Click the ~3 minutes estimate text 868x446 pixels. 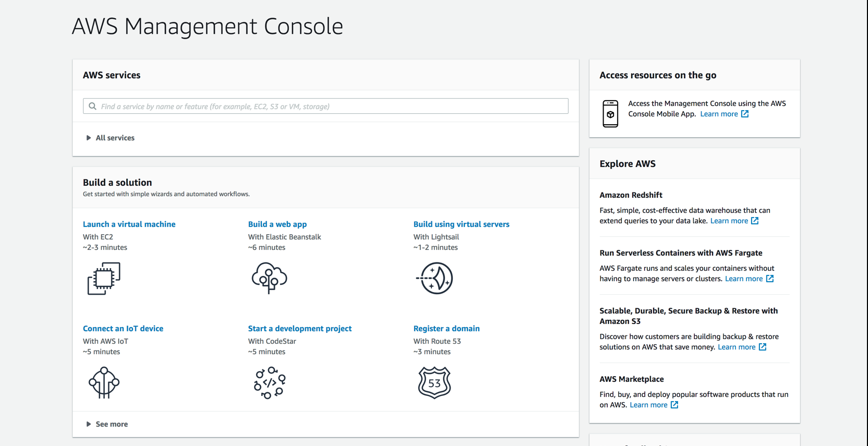pos(432,352)
